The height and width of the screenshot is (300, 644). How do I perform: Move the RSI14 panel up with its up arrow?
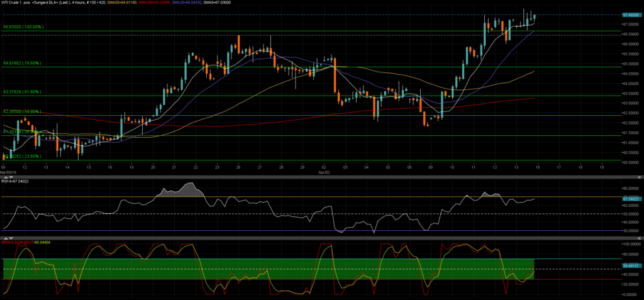[6, 177]
